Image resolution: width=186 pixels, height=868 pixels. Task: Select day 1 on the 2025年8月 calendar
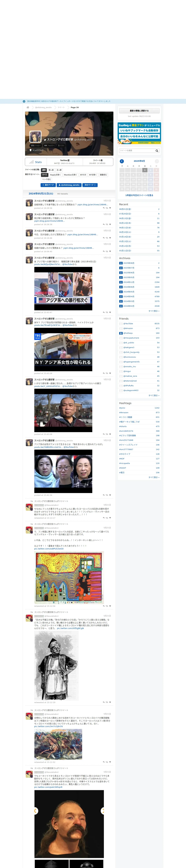pyautogui.click(x=145, y=170)
